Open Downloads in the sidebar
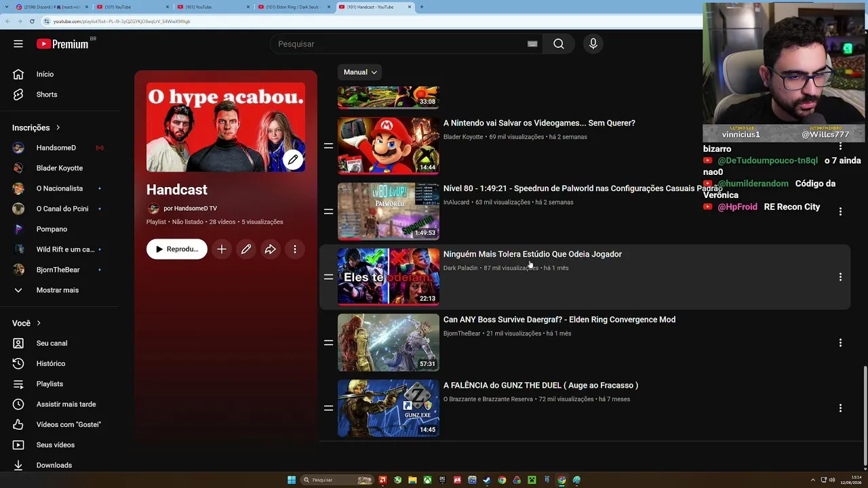This screenshot has width=868, height=488. pyautogui.click(x=54, y=465)
